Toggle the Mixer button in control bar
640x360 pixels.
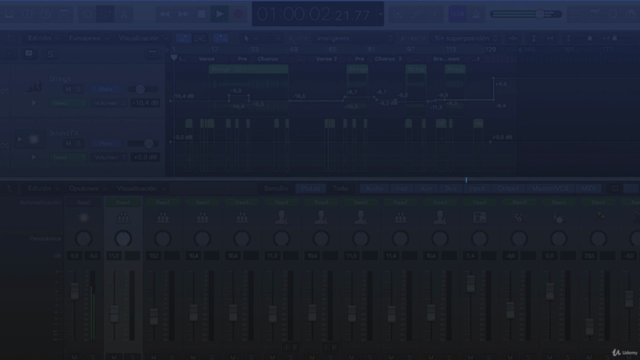click(x=105, y=14)
